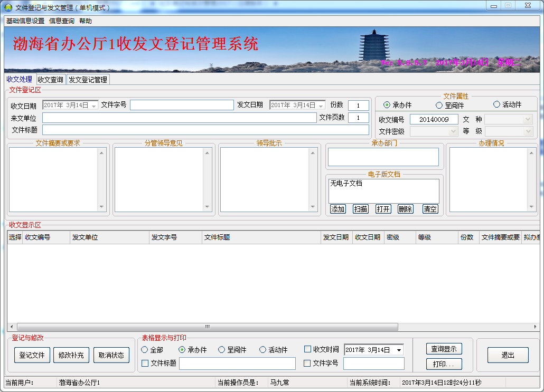This screenshot has width=544, height=392.
Task: Click the 发文字号 column header
Action: pos(175,237)
